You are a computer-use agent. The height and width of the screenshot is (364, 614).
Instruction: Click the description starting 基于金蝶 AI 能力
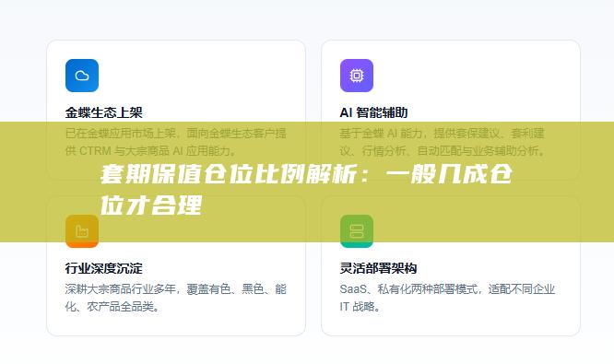443,142
